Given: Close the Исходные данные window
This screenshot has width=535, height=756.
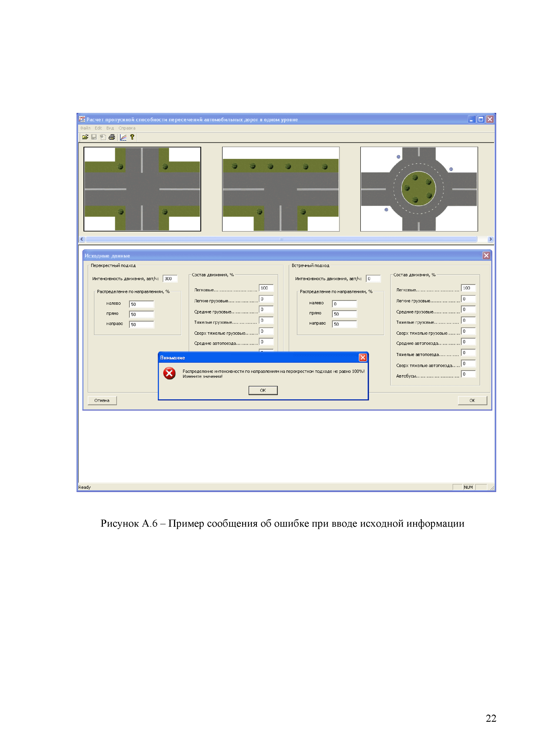Looking at the screenshot, I should (486, 256).
